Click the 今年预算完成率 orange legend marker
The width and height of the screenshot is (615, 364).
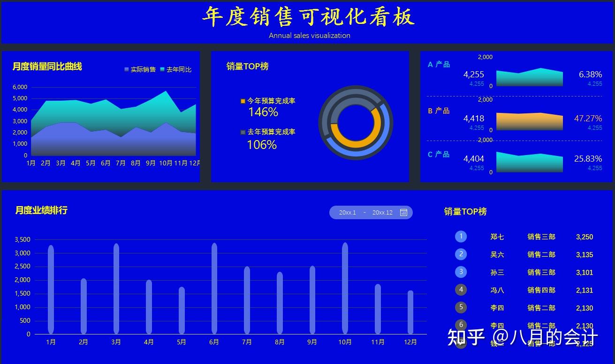243,101
